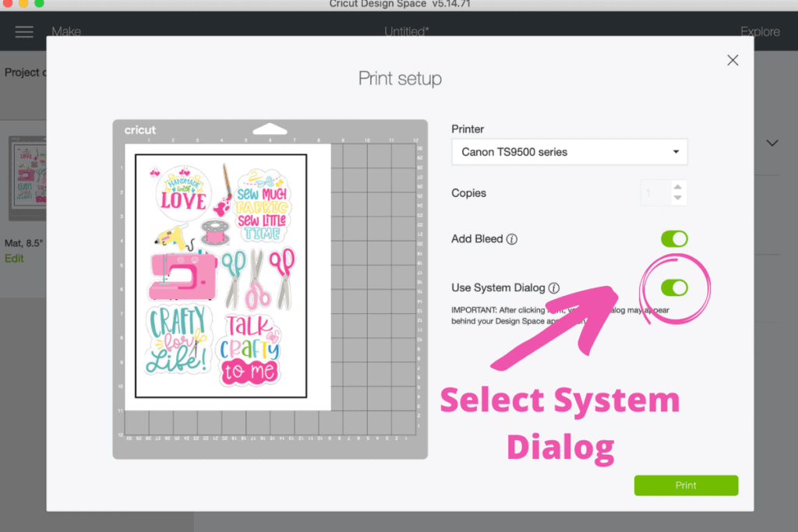Enable the circled System Dialog switch
This screenshot has width=798, height=532.
point(675,287)
